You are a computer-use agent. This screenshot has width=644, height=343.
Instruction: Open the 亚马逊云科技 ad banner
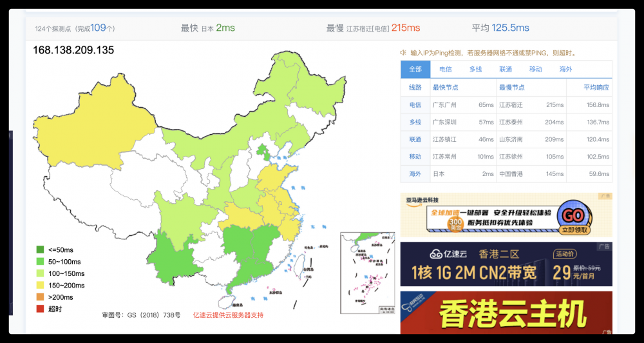(x=506, y=215)
